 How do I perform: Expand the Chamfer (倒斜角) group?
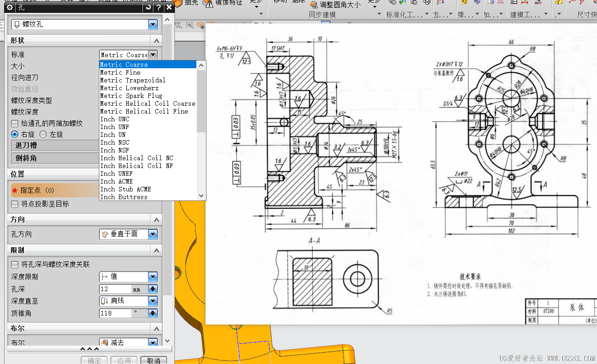(x=55, y=158)
